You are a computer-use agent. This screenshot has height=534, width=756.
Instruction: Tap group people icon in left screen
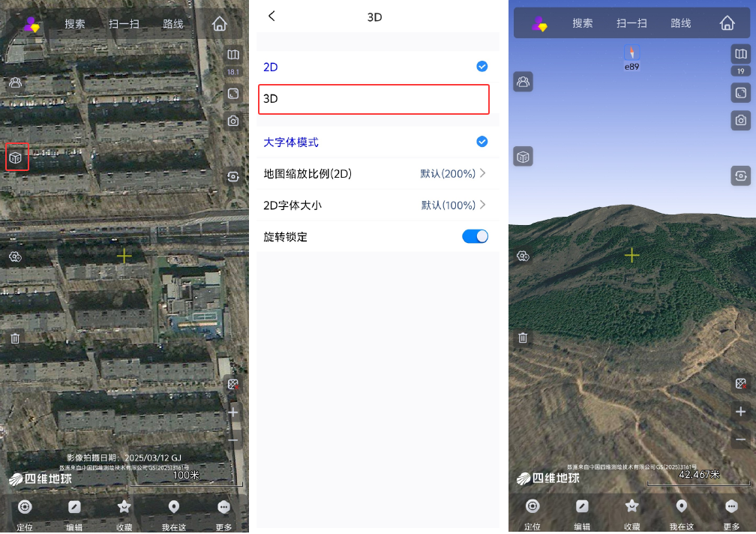coord(16,82)
